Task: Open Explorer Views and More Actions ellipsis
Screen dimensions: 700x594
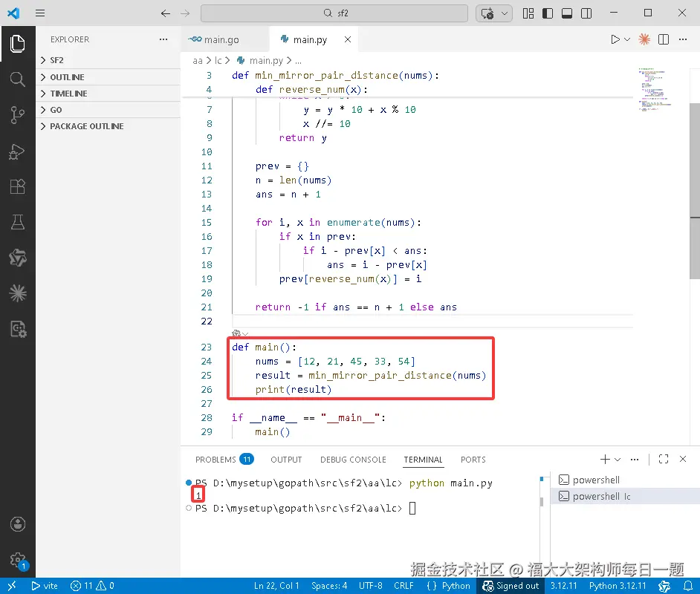Action: pyautogui.click(x=163, y=39)
